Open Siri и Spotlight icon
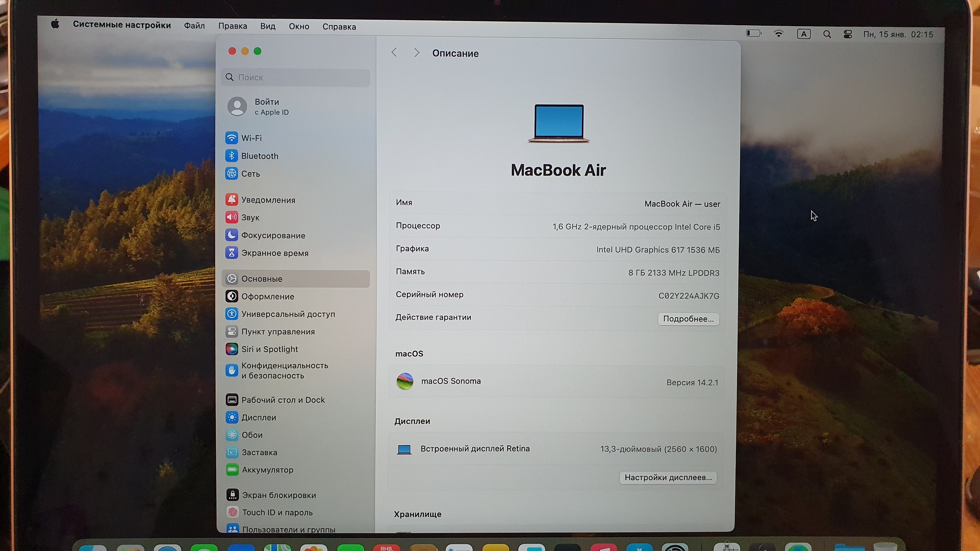The width and height of the screenshot is (980, 551). click(232, 349)
